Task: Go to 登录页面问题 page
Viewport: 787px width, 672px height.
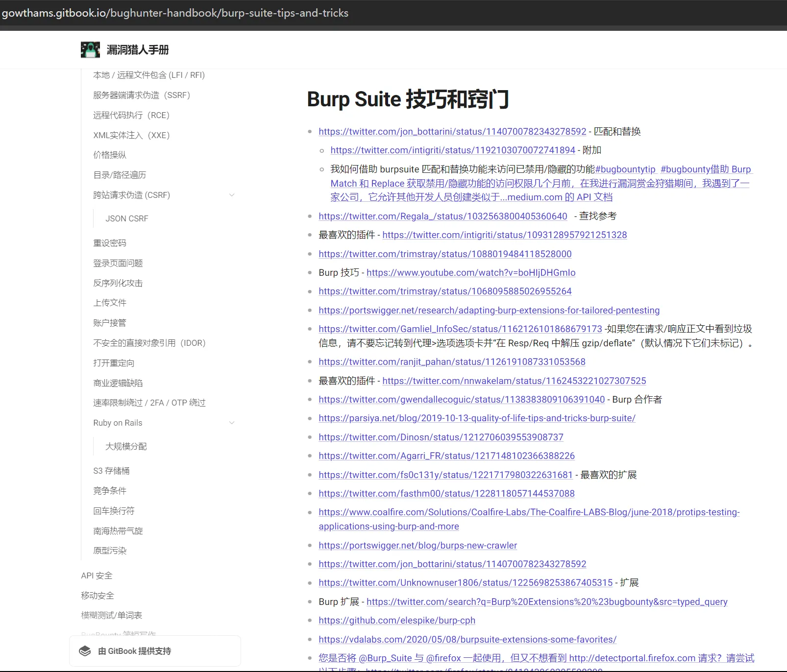Action: click(118, 263)
